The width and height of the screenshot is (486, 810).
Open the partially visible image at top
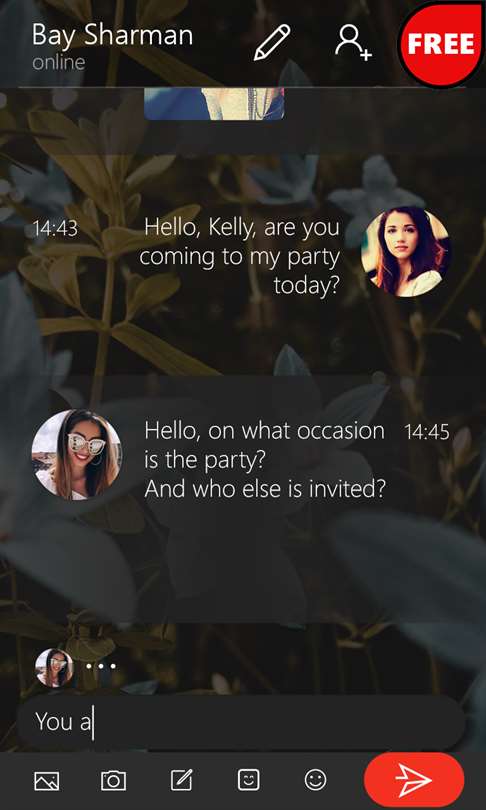[214, 104]
